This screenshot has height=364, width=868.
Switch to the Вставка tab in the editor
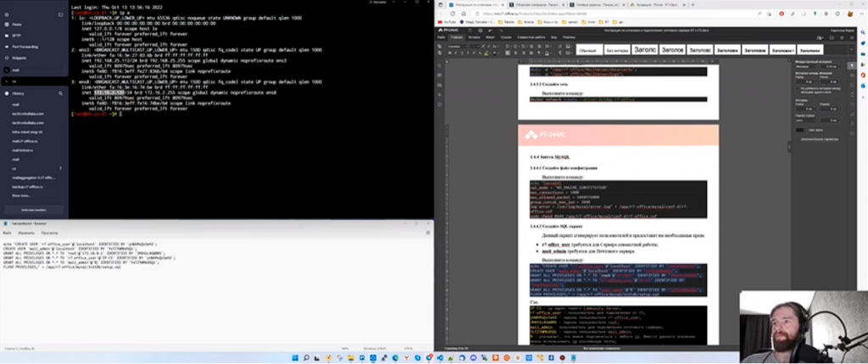pos(474,37)
